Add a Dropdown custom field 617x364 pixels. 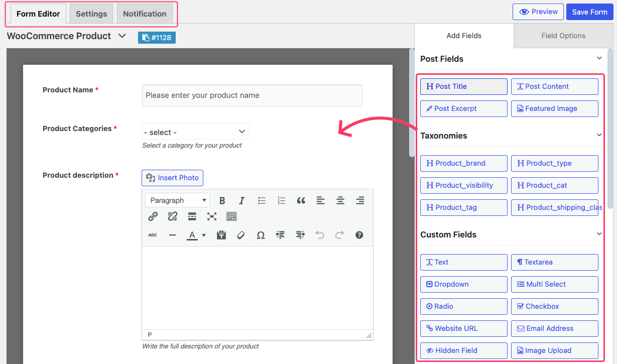464,284
